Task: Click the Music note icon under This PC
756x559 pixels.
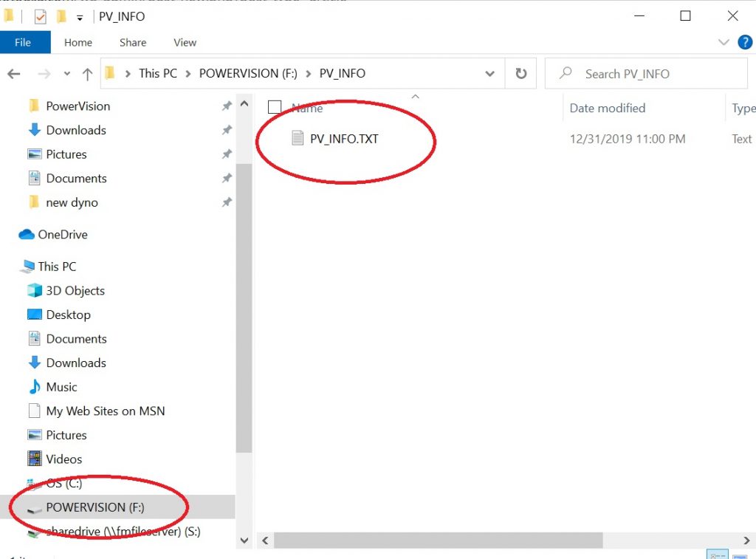Action: point(34,387)
